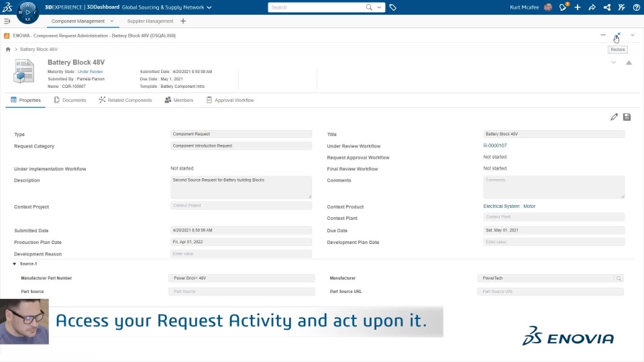Open the 3DEXPERIENCE compass
Viewport: 644px width, 362px height.
pos(28,12)
